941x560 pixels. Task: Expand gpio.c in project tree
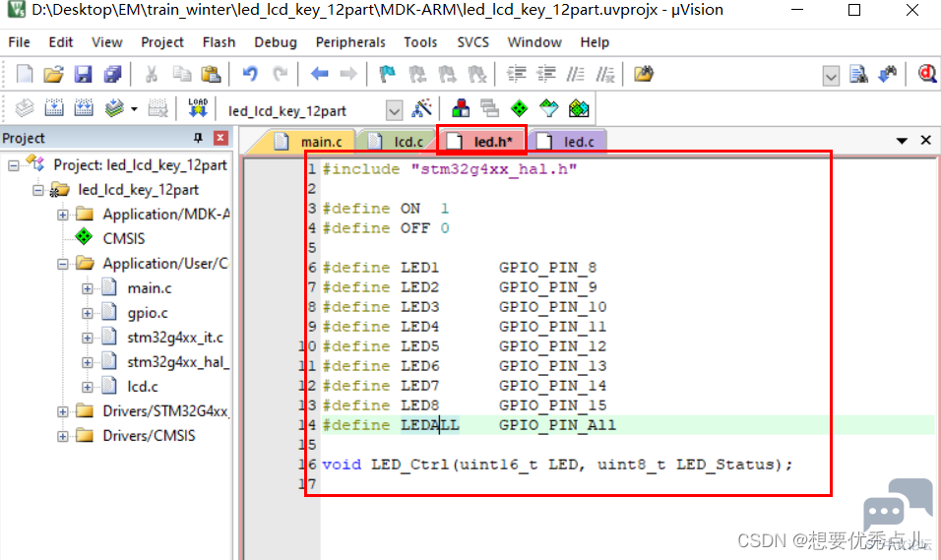coord(87,313)
